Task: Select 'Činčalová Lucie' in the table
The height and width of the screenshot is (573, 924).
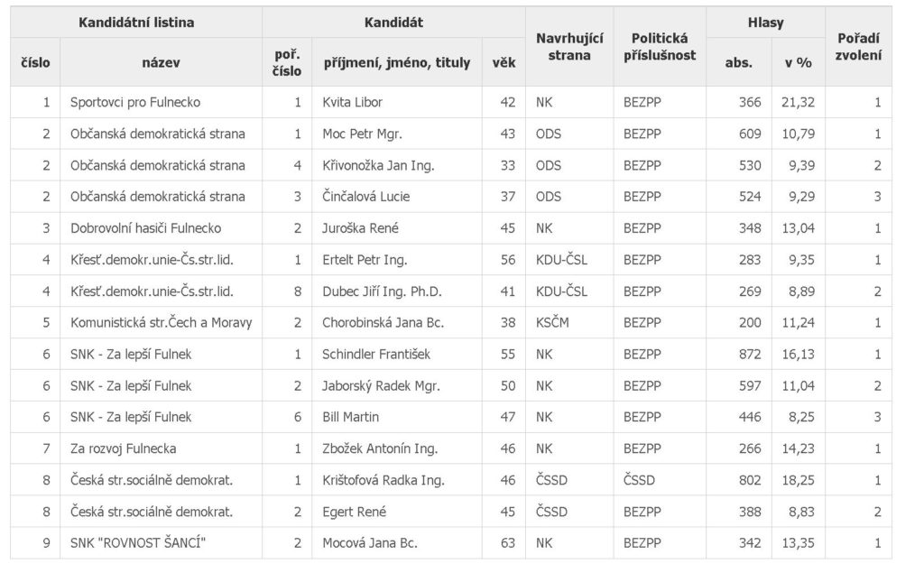Action: 366,197
